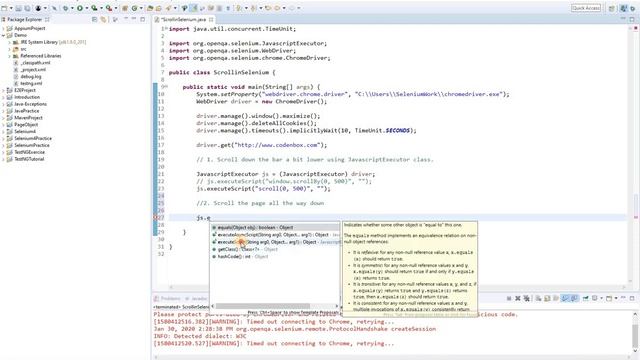Open the Display Selected Console dropdown

(x=601, y=298)
